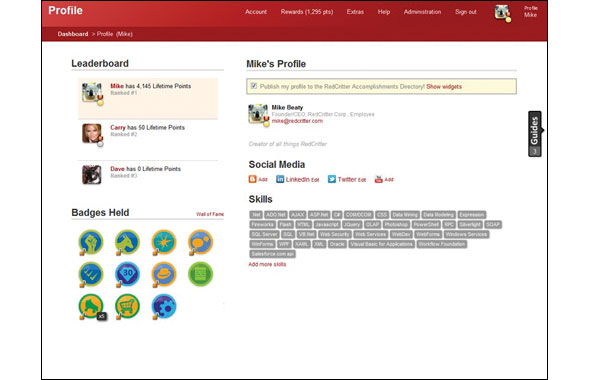Click the Twitter bird icon
The width and height of the screenshot is (590, 380).
(x=331, y=179)
